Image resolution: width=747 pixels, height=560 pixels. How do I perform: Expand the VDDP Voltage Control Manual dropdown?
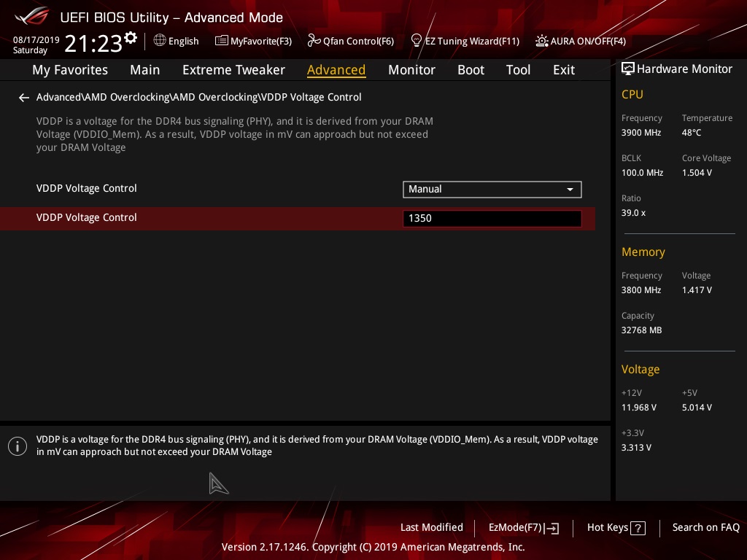(x=492, y=189)
